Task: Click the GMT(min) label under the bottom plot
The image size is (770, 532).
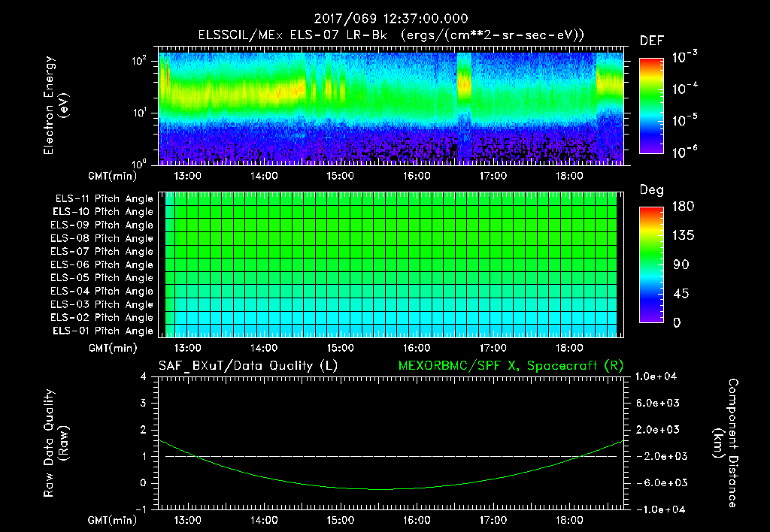Action: [x=113, y=520]
